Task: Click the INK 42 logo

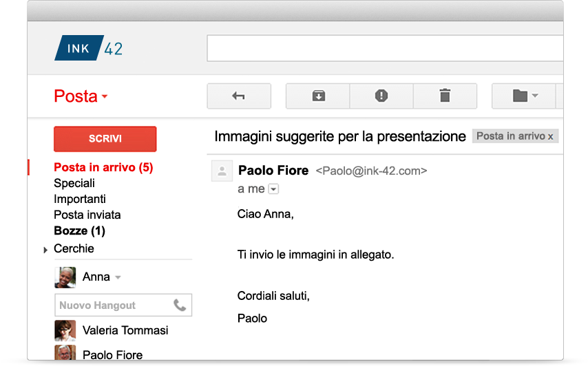Action: pos(89,48)
